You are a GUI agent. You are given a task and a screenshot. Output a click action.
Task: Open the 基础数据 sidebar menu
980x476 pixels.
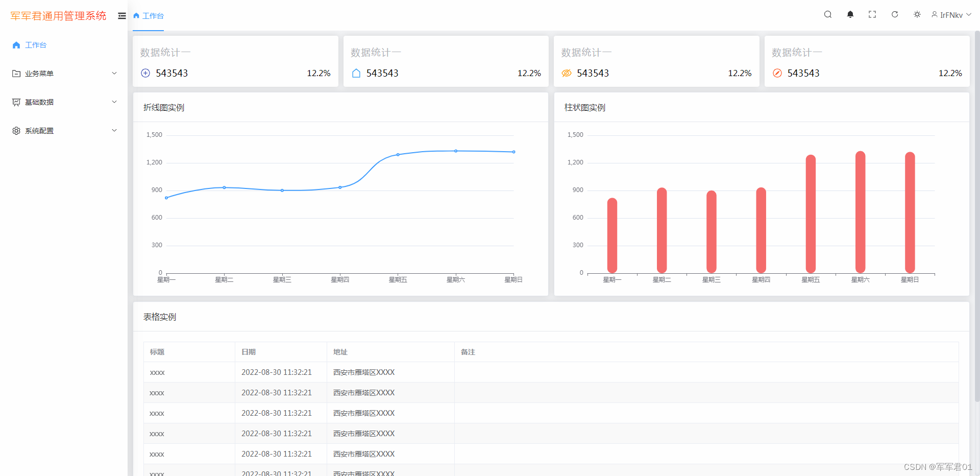point(64,102)
